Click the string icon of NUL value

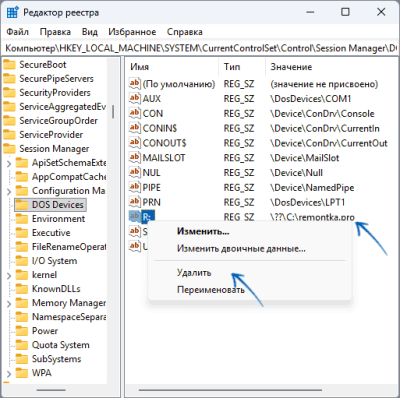tap(135, 172)
